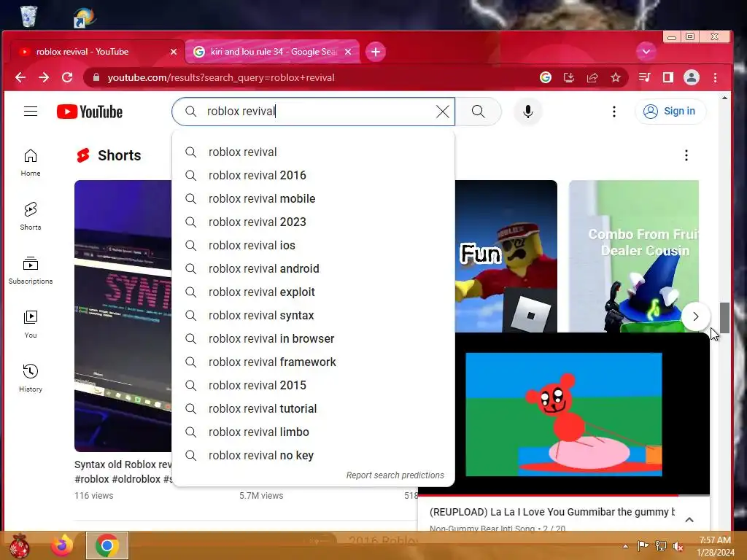This screenshot has height=560, width=747.
Task: Select suggestion 'roblox revival 2023'
Action: click(314, 222)
